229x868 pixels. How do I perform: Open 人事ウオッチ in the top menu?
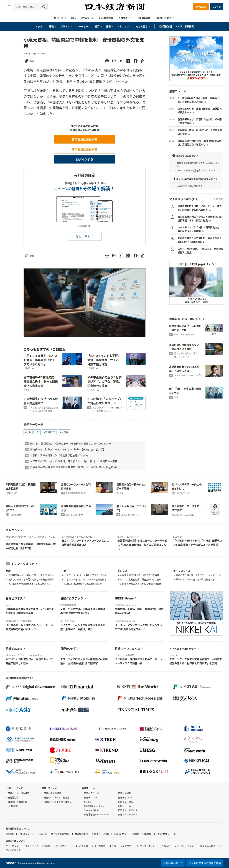click(x=125, y=18)
